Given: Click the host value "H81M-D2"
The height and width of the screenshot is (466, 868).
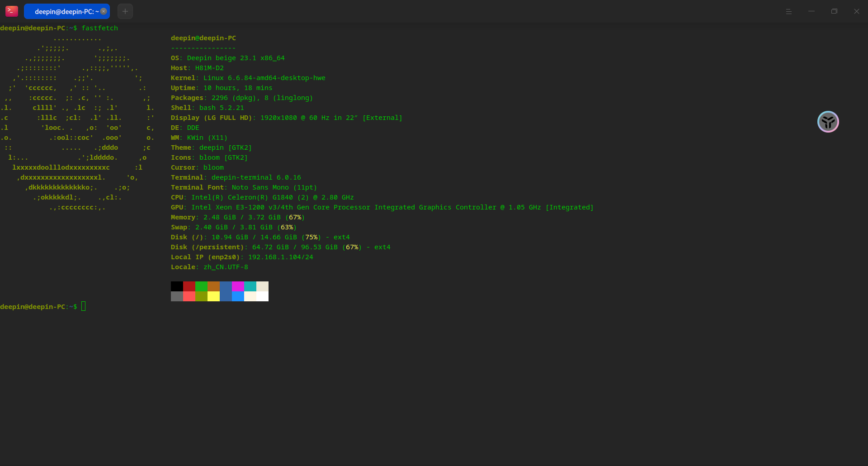Looking at the screenshot, I should [x=209, y=68].
